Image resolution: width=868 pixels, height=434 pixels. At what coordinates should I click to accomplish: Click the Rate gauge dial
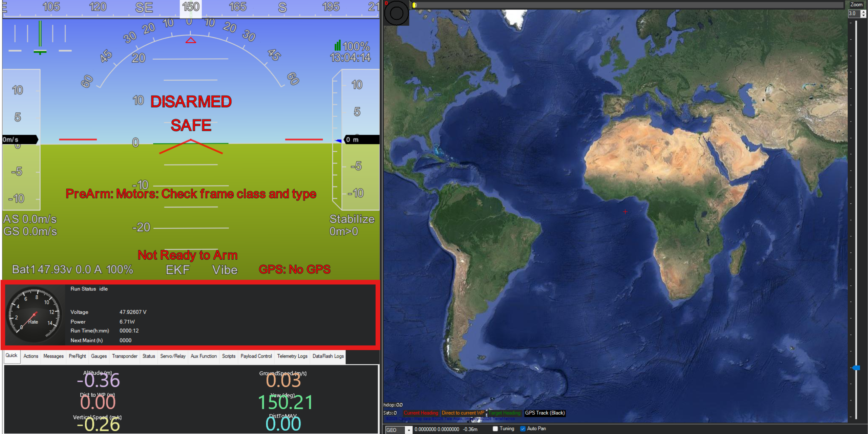point(34,314)
